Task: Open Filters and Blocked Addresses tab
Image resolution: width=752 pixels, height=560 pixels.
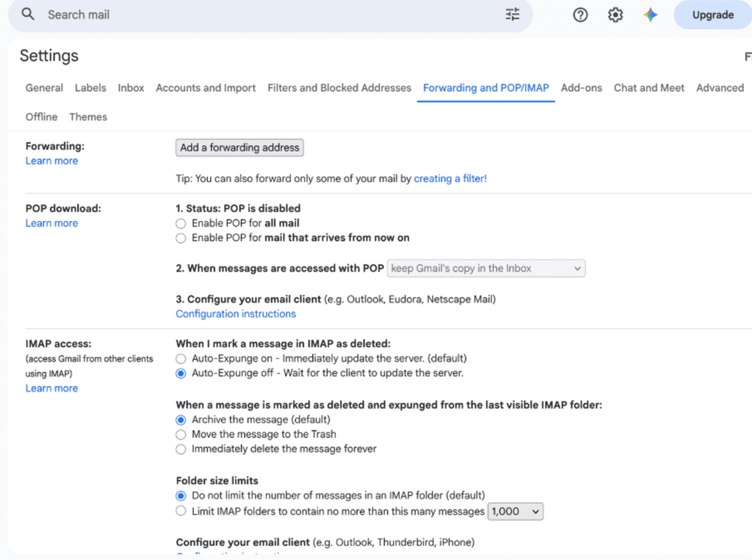Action: (339, 88)
